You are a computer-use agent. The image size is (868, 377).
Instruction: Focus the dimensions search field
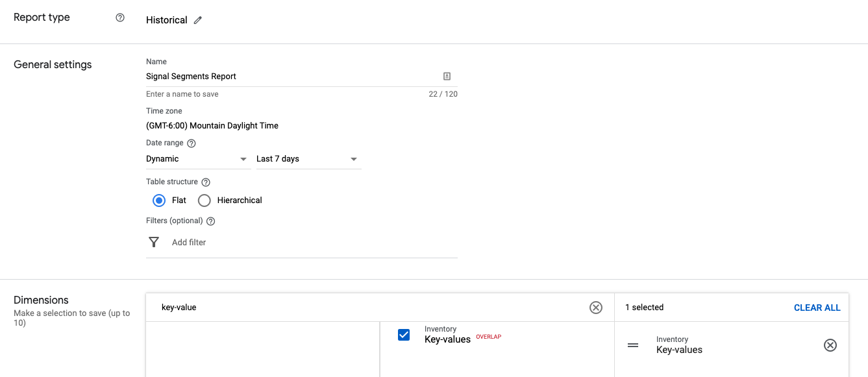pos(370,308)
